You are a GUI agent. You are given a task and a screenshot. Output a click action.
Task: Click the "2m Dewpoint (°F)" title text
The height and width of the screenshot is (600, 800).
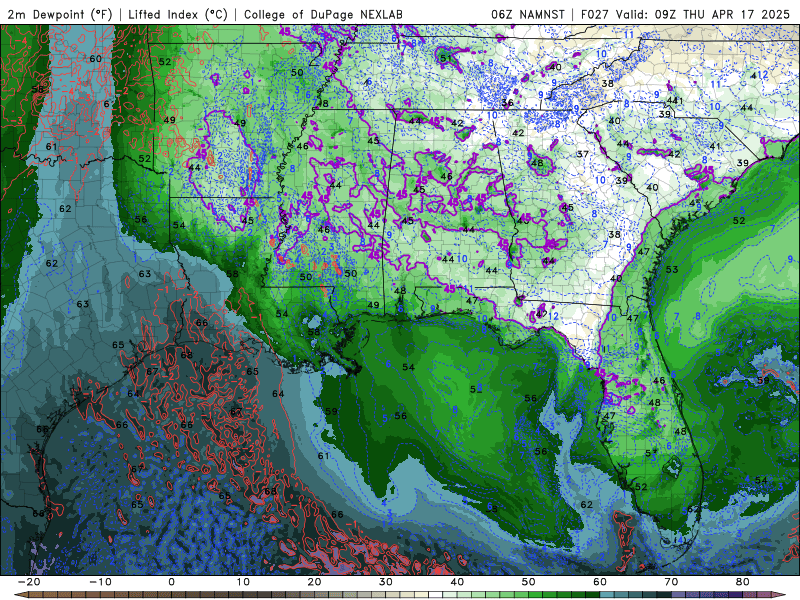pyautogui.click(x=59, y=14)
